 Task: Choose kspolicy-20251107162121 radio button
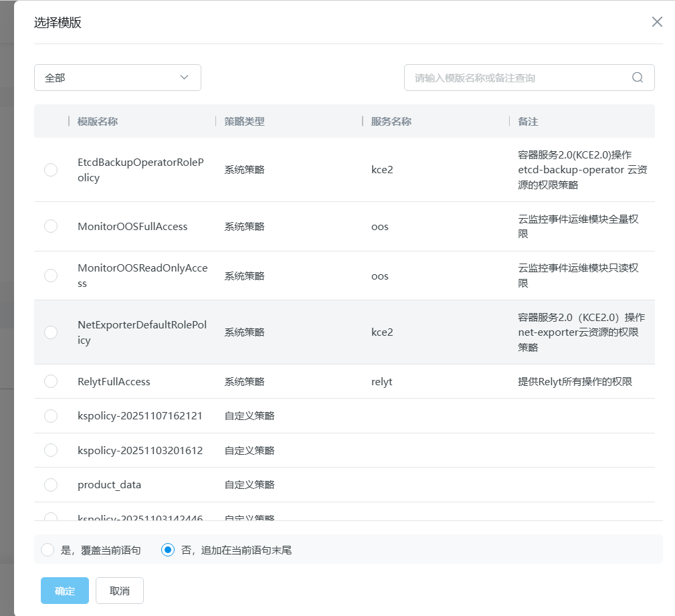51,416
